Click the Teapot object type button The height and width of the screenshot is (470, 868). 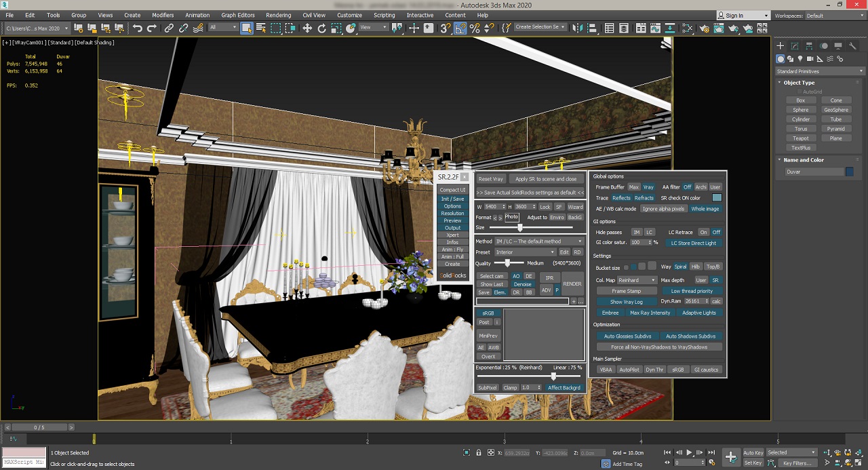(x=800, y=138)
